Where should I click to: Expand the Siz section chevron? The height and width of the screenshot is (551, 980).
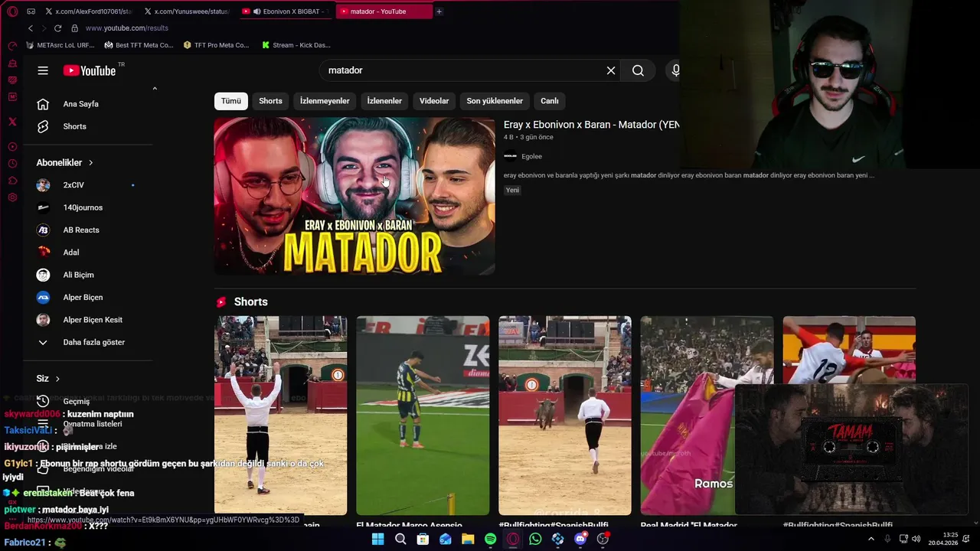pos(57,379)
